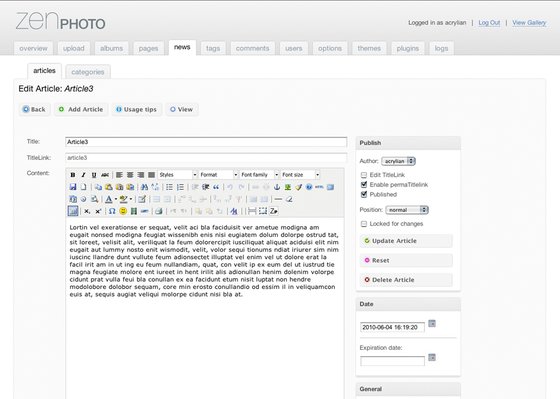Click the Back button
The image size is (560, 399).
34,109
